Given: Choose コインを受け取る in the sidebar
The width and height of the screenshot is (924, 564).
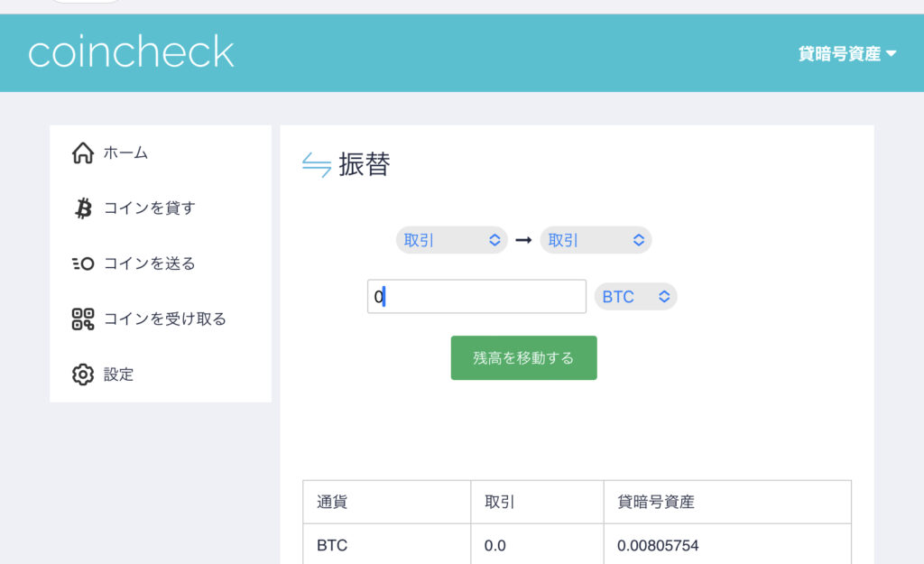Looking at the screenshot, I should pos(164,319).
